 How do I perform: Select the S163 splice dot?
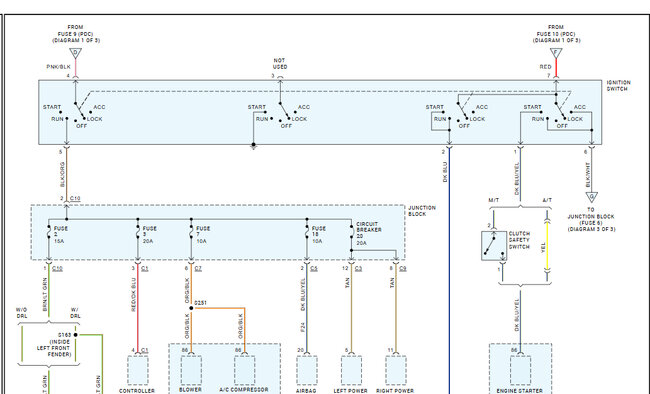[x=75, y=335]
